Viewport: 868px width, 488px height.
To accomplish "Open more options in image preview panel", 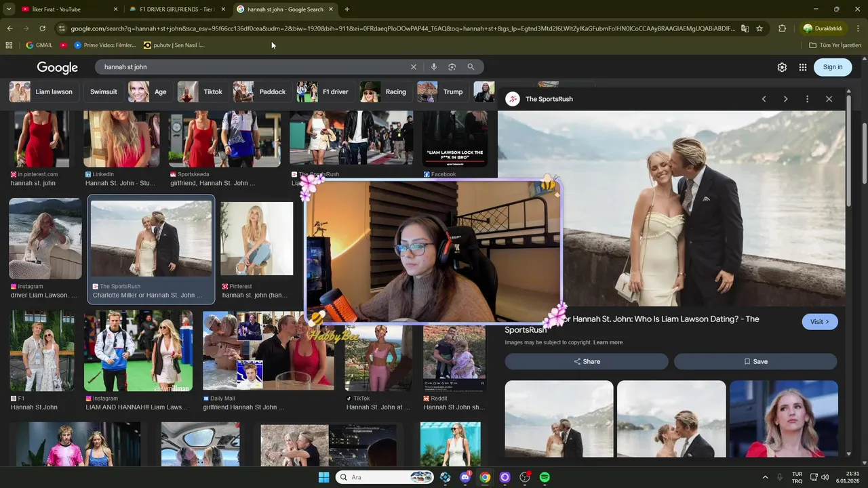I will point(807,99).
